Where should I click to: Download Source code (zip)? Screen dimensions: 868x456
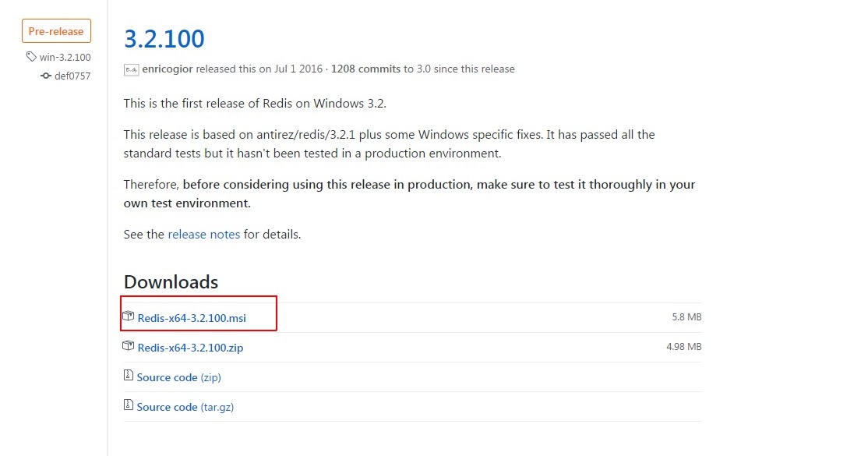pos(178,376)
